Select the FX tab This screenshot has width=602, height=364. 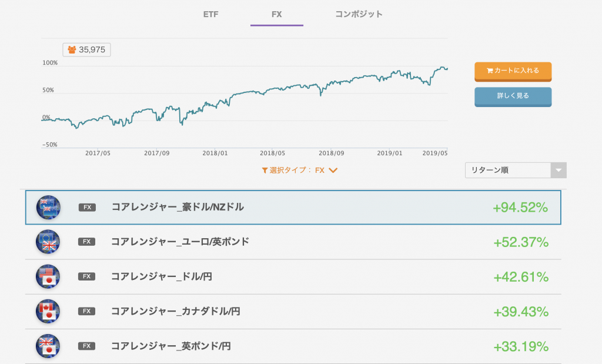tap(277, 15)
